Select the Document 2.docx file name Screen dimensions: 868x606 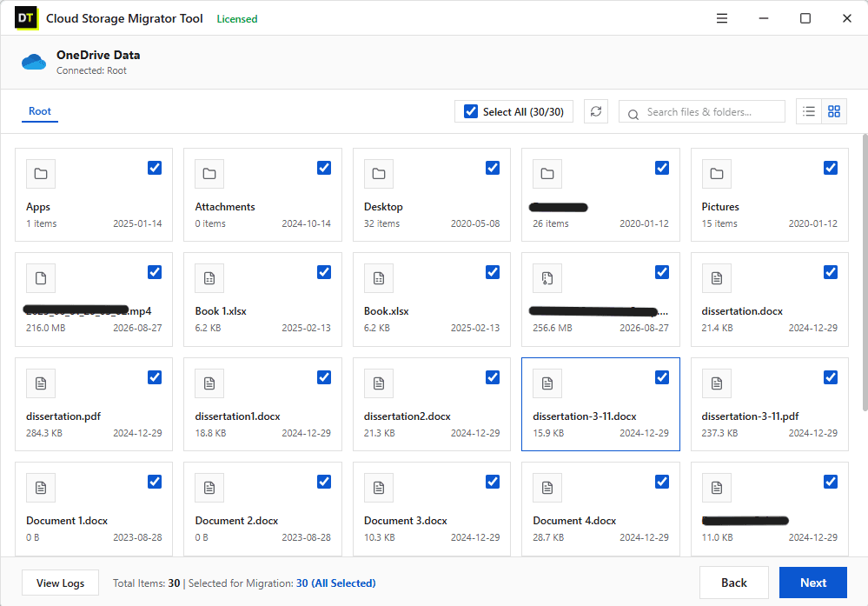pyautogui.click(x=236, y=521)
